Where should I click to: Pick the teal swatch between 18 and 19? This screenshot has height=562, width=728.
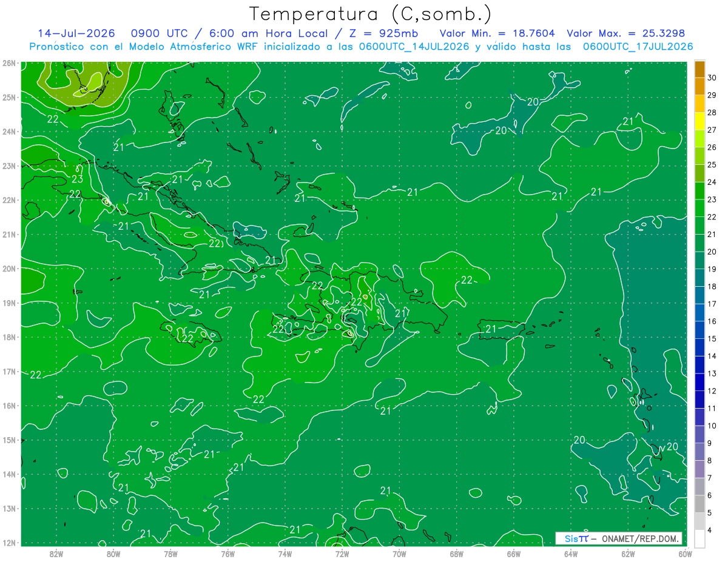pyautogui.click(x=699, y=278)
